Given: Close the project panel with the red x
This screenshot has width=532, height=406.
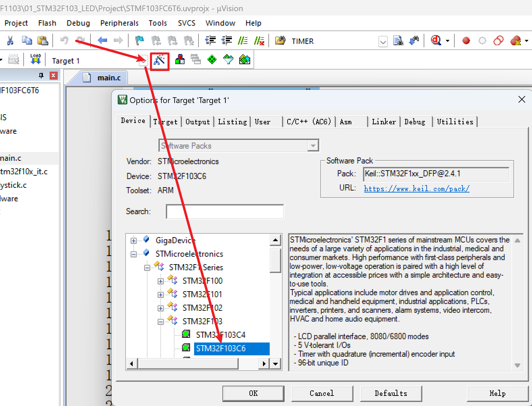Looking at the screenshot, I should coord(53,75).
